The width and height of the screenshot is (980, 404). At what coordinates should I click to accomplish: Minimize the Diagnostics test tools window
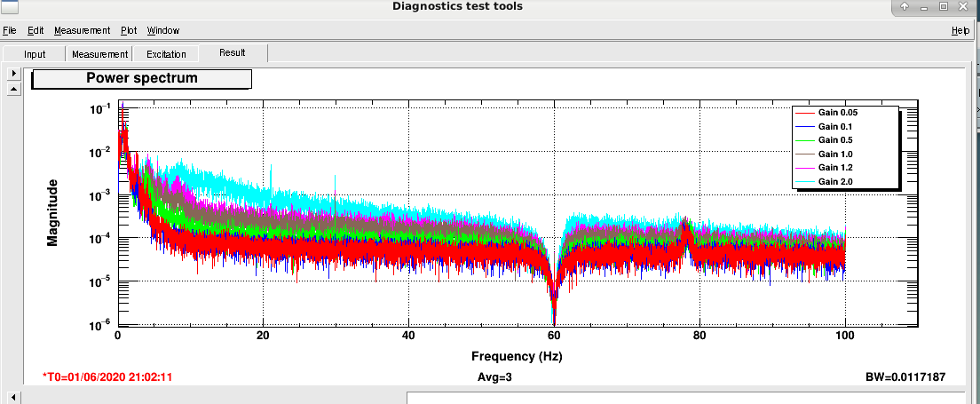click(924, 7)
